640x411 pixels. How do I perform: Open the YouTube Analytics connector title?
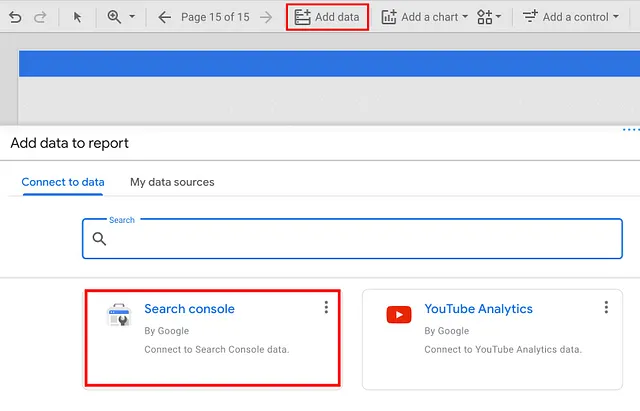click(x=478, y=309)
